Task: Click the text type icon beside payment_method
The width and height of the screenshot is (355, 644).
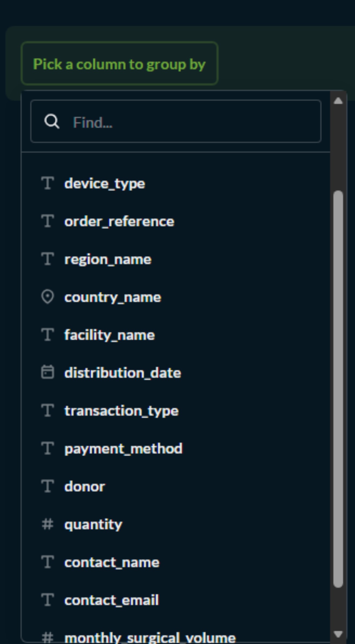Action: pos(48,448)
